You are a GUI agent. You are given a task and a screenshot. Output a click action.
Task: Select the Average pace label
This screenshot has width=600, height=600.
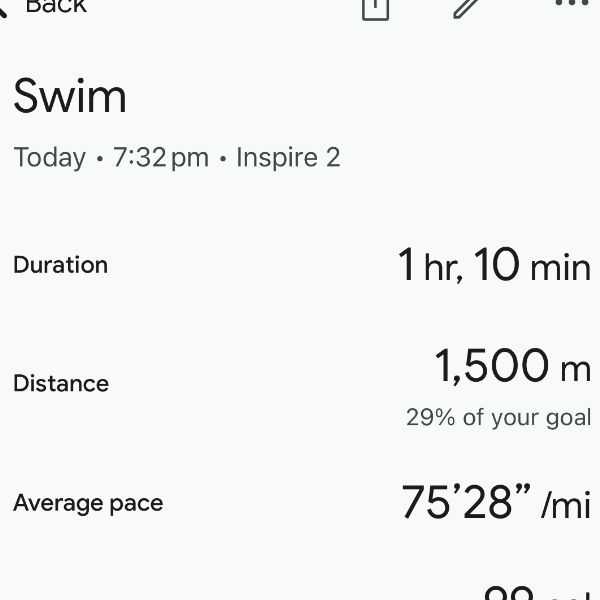pyautogui.click(x=88, y=503)
